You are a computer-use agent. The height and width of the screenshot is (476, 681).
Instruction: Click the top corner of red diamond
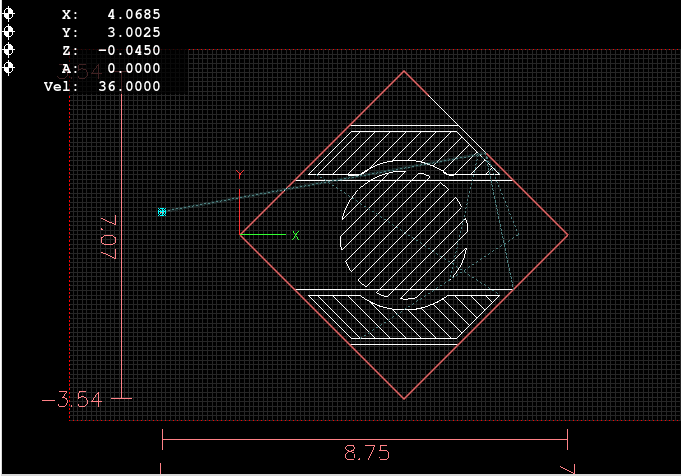click(404, 71)
